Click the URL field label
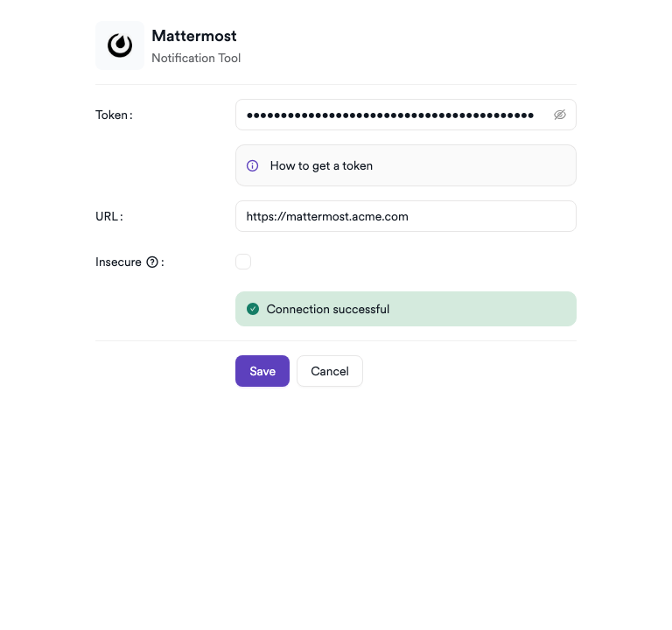This screenshot has height=630, width=672. (108, 216)
